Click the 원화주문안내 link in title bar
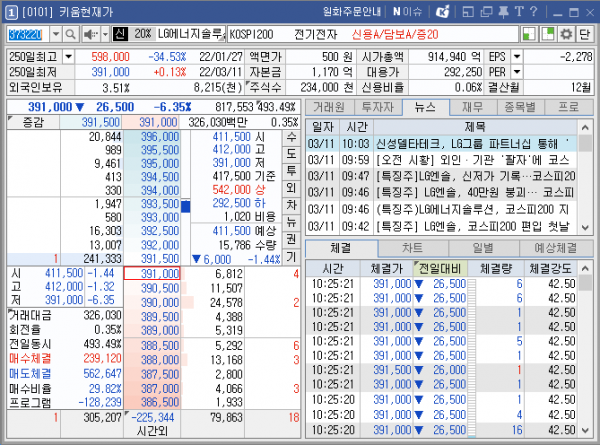This screenshot has width=600, height=445. 352,12
